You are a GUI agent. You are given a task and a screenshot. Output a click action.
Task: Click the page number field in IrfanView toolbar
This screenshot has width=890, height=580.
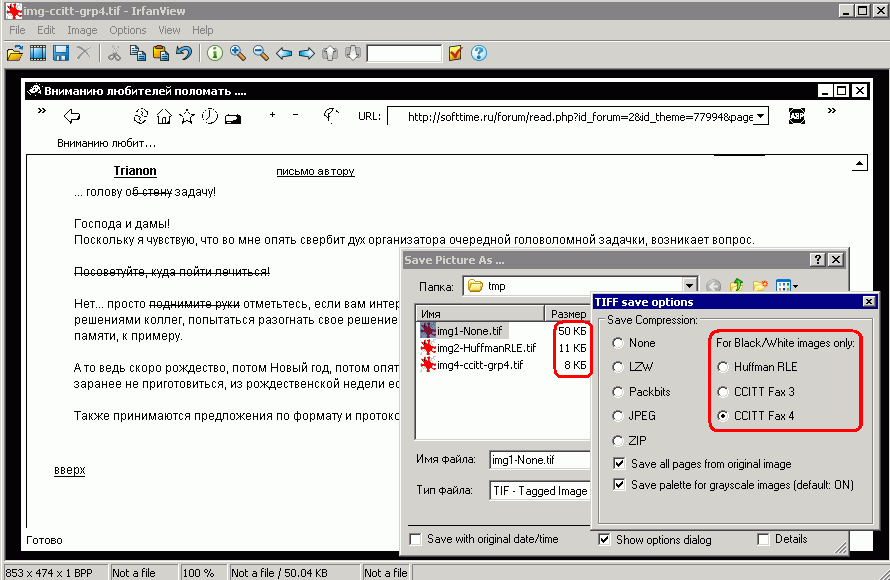[404, 53]
